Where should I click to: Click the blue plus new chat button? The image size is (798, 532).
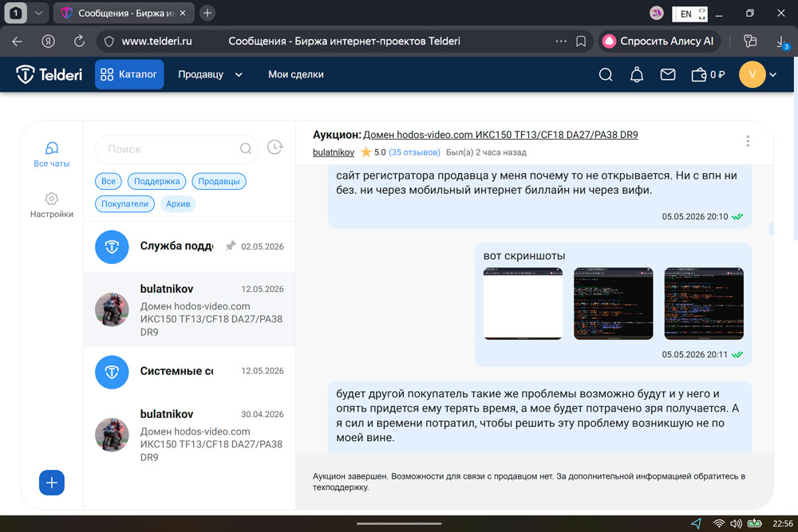pyautogui.click(x=51, y=483)
